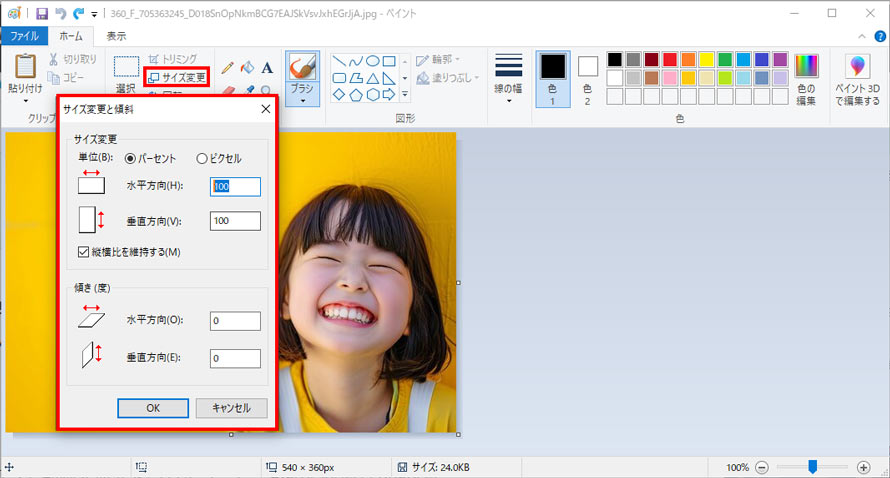Open the File (ファイル) menu
Screen dimensions: 890x478
[24, 36]
